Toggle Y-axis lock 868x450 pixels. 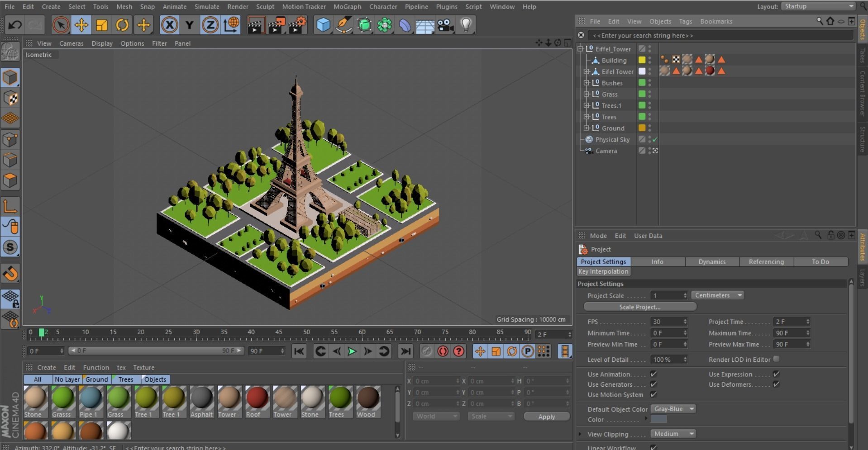point(190,25)
